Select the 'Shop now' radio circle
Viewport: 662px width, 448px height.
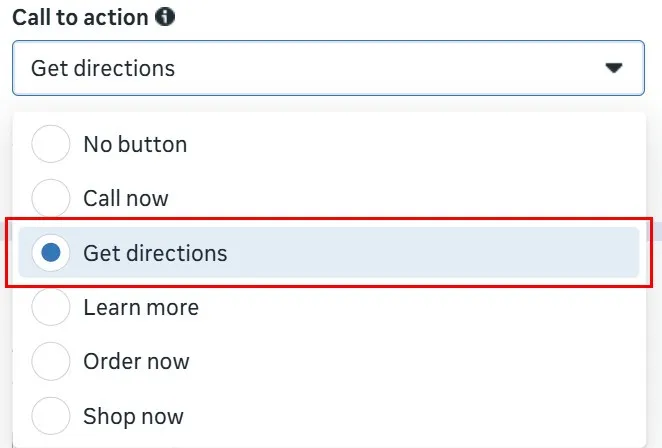point(51,415)
